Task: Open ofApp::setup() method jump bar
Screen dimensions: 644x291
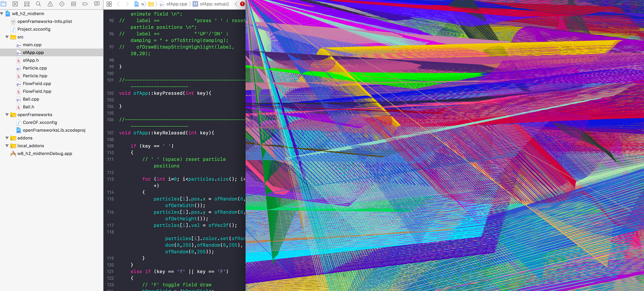Action: tap(211, 4)
